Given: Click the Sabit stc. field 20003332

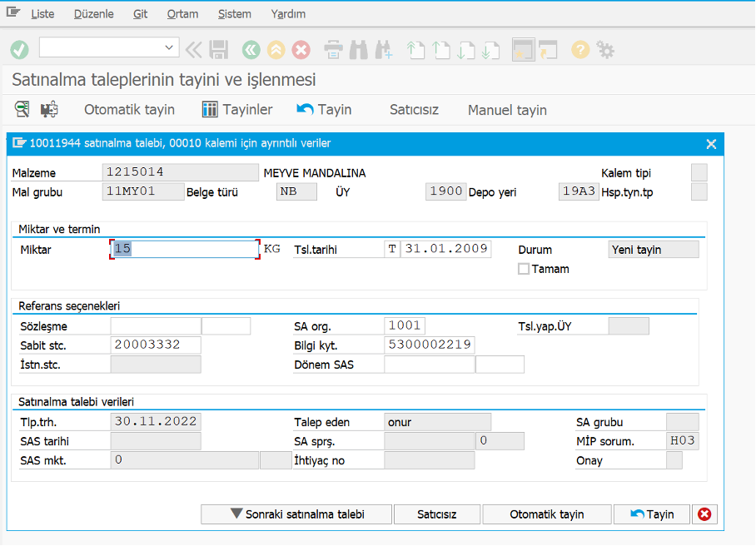Looking at the screenshot, I should click(x=156, y=345).
